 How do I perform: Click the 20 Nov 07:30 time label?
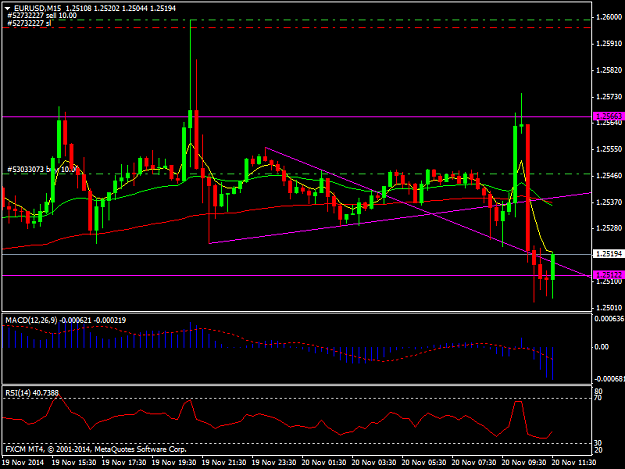click(474, 463)
